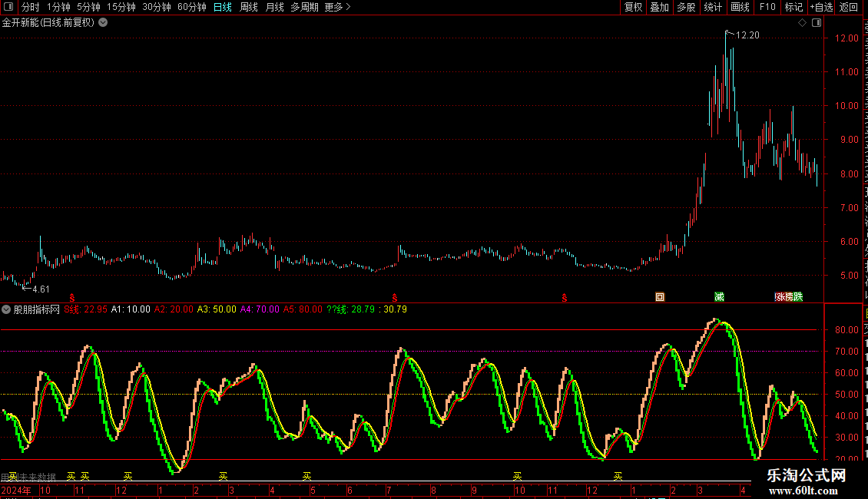Click the S线: 22.95 indicator value

coord(86,309)
